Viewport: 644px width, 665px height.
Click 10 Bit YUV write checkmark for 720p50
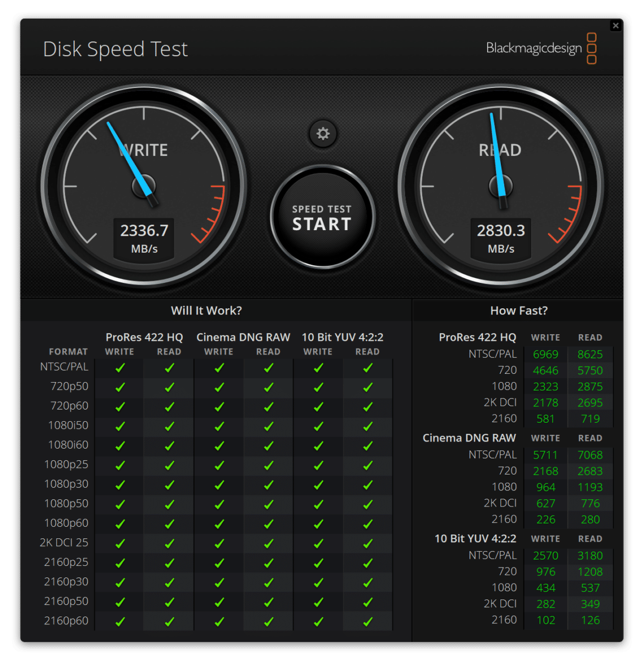[x=318, y=387]
